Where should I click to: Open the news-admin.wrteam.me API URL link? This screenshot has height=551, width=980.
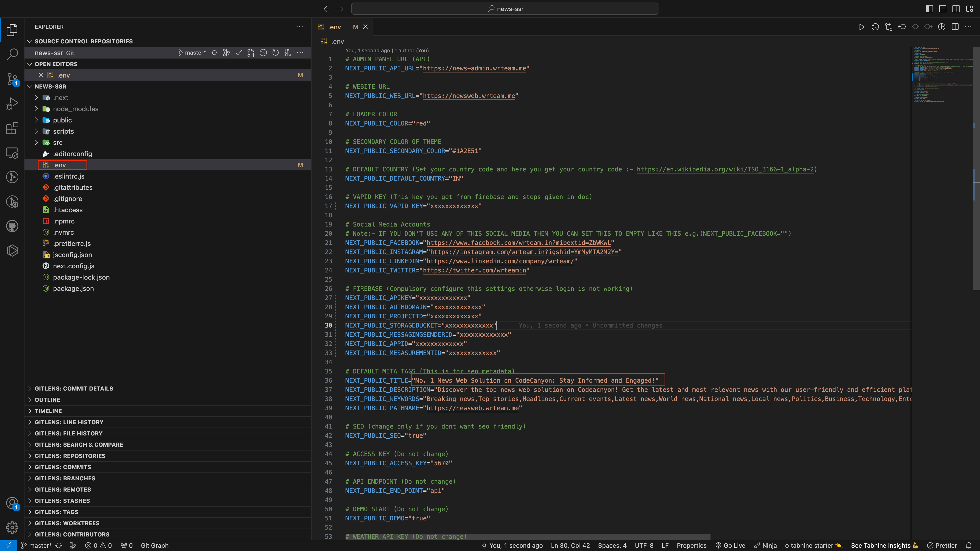point(474,68)
